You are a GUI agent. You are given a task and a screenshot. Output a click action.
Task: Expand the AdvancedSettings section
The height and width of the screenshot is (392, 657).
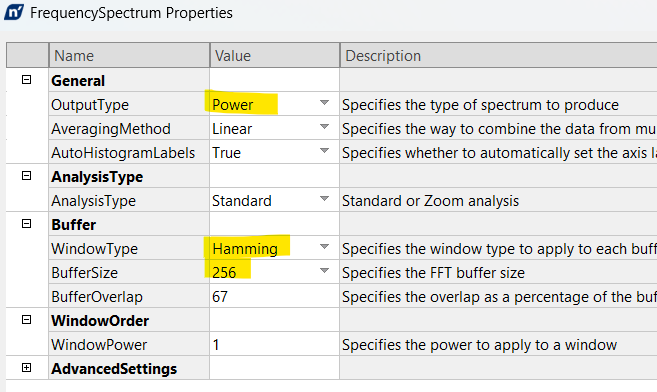[x=26, y=368]
